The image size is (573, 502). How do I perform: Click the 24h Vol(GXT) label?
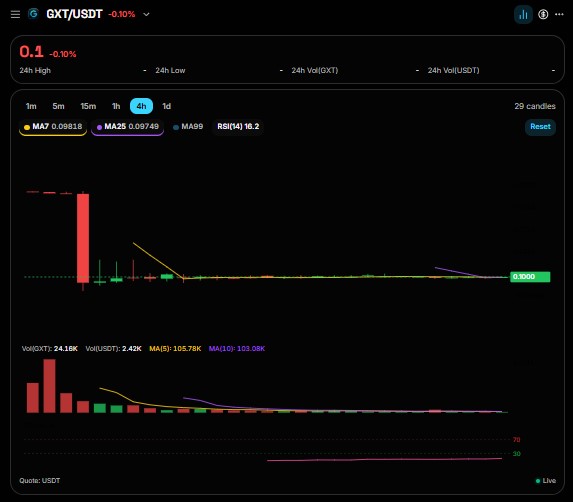[x=315, y=70]
